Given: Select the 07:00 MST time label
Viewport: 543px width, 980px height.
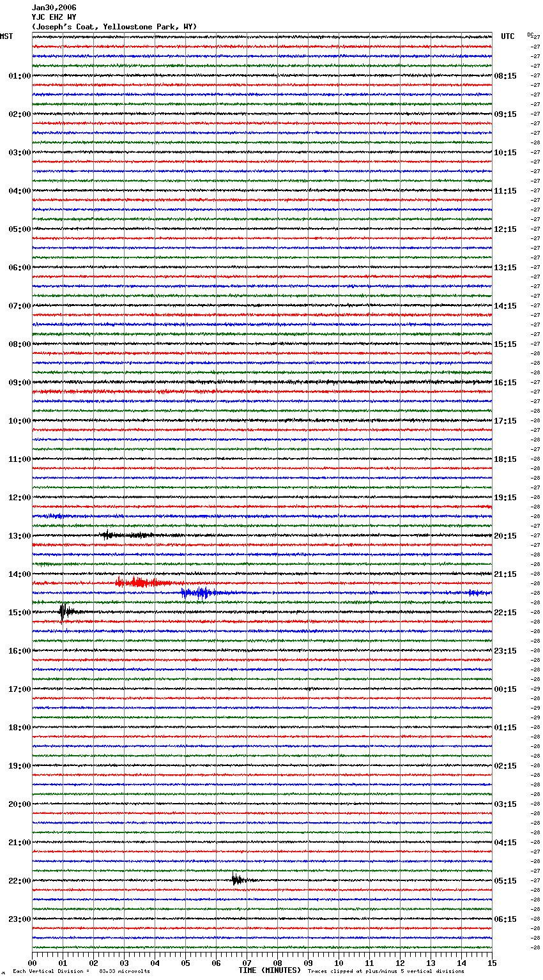Looking at the screenshot, I should [x=20, y=306].
